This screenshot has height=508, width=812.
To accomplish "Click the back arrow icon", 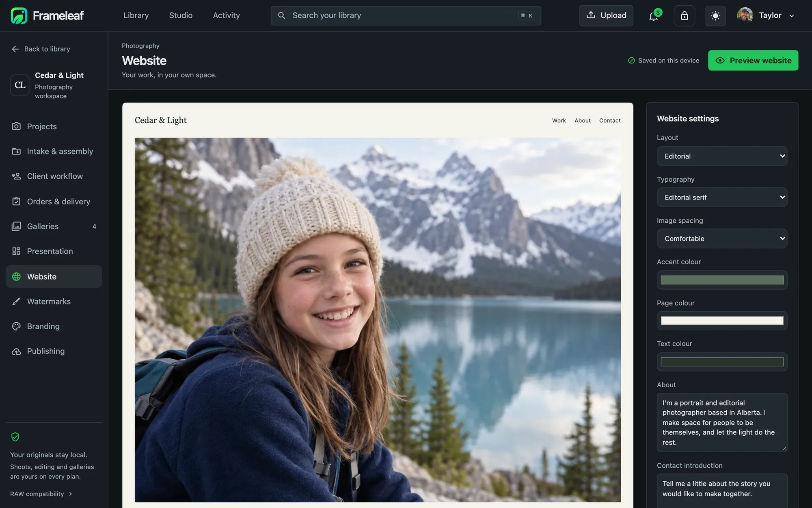I will (15, 49).
